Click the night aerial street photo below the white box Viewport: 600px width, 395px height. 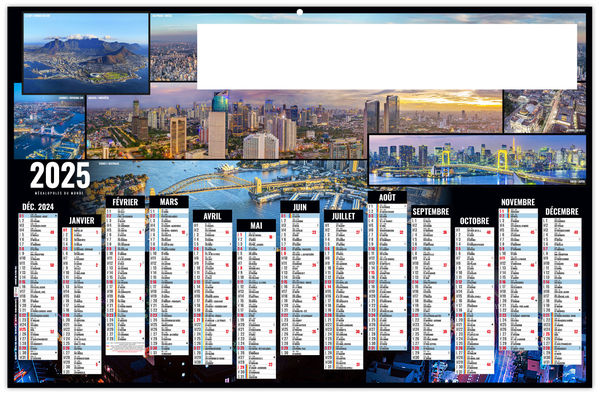(545, 111)
